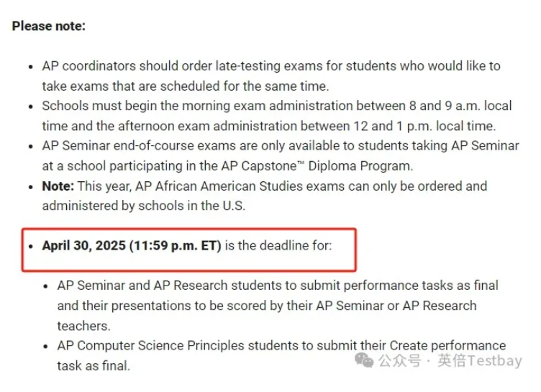Click the "AP African American Studies" text
This screenshot has width=541, height=392.
(x=219, y=186)
